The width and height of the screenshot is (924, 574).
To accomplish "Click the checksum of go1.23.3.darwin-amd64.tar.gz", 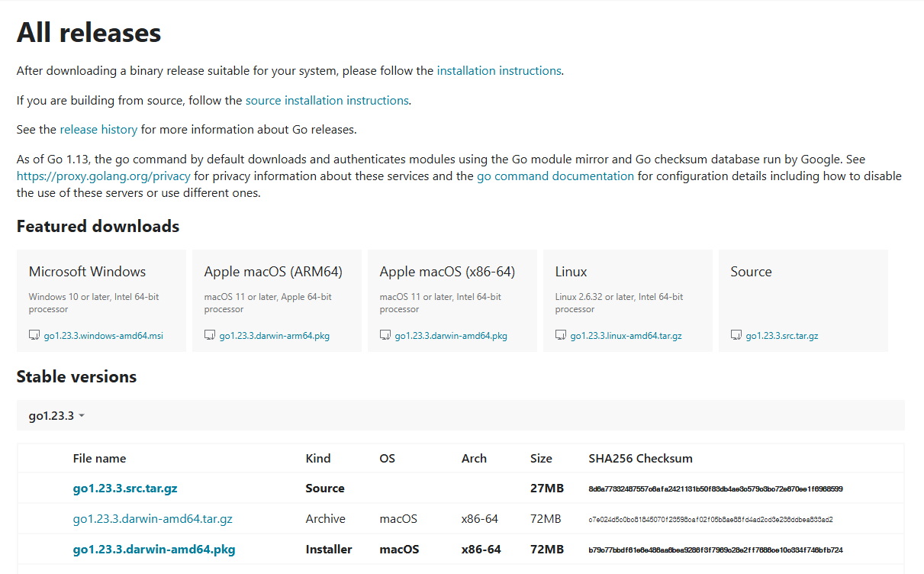I will (710, 519).
